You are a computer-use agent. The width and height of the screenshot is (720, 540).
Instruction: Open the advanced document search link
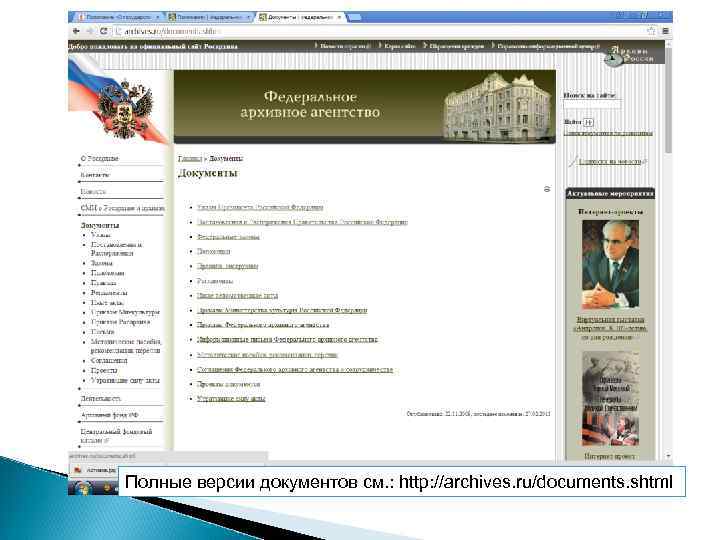point(608,133)
